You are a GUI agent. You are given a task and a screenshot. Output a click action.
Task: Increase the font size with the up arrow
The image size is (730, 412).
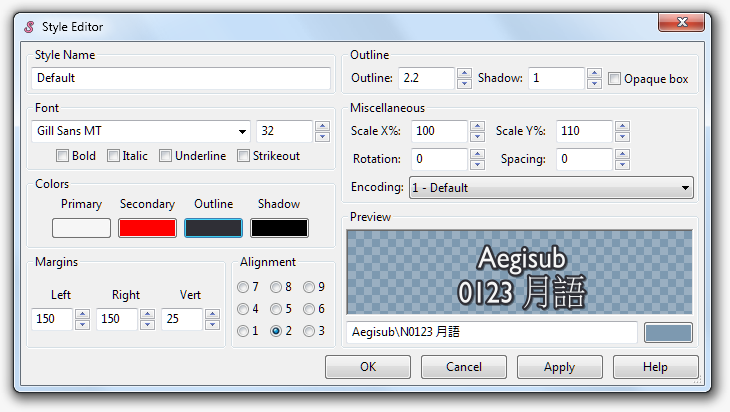[322, 126]
